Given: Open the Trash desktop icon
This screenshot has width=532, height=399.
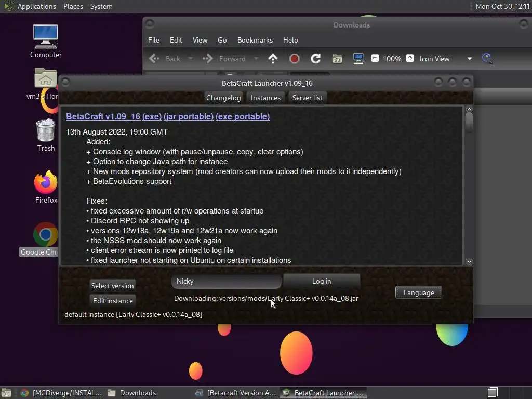Looking at the screenshot, I should tap(46, 136).
